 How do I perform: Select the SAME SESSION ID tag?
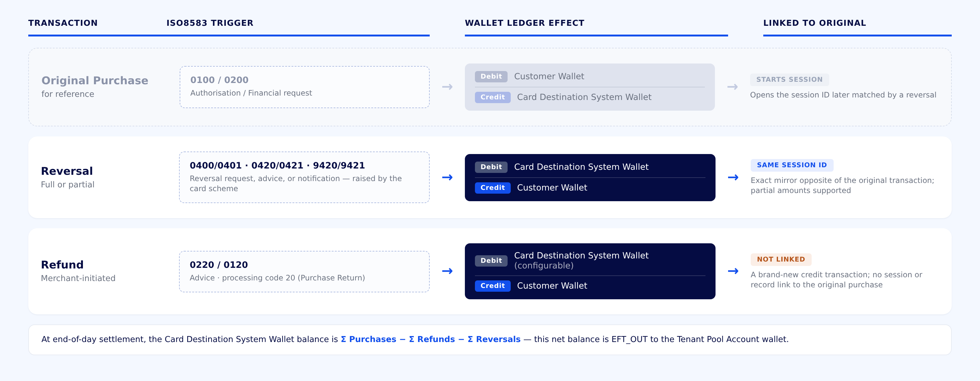tap(792, 165)
